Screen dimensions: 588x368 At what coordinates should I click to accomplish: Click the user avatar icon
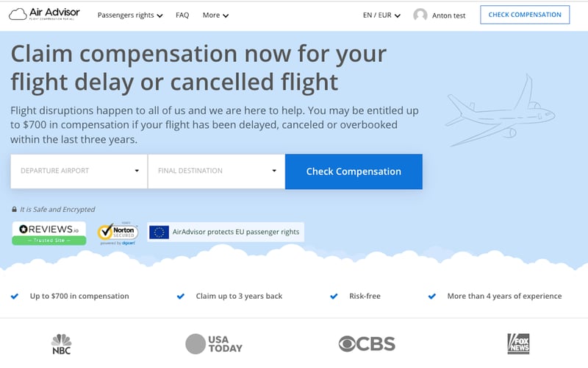420,15
